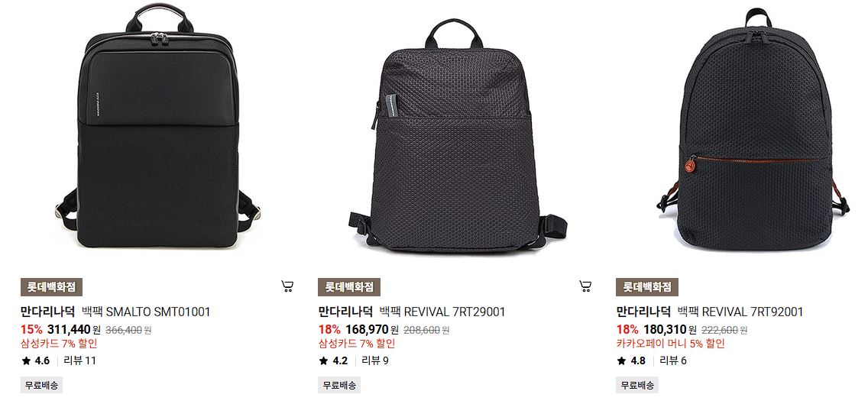Viewport: 868px width, 404px height.
Task: Click 롯데백화점 badge on SMALTO item
Action: 51,287
